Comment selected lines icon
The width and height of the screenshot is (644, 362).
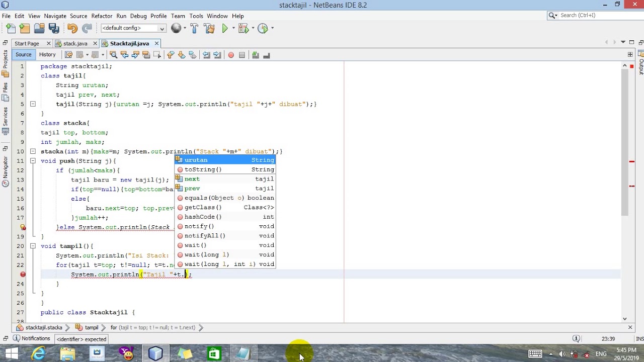pyautogui.click(x=256, y=55)
